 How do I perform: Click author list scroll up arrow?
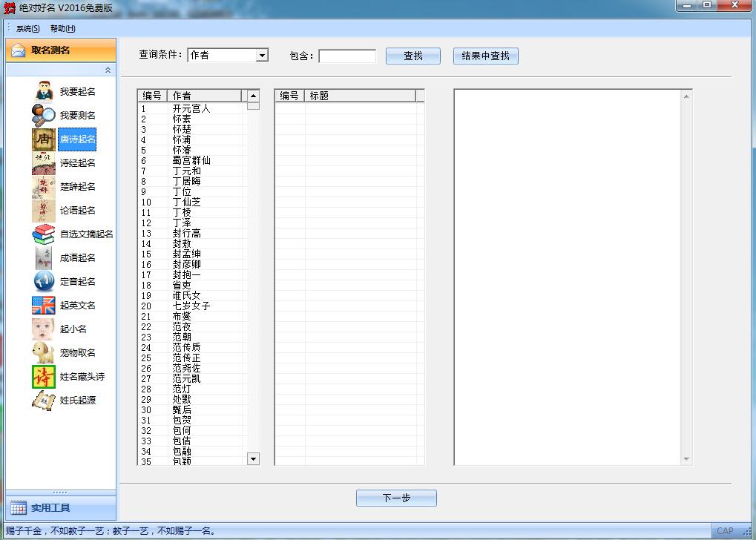(x=253, y=96)
